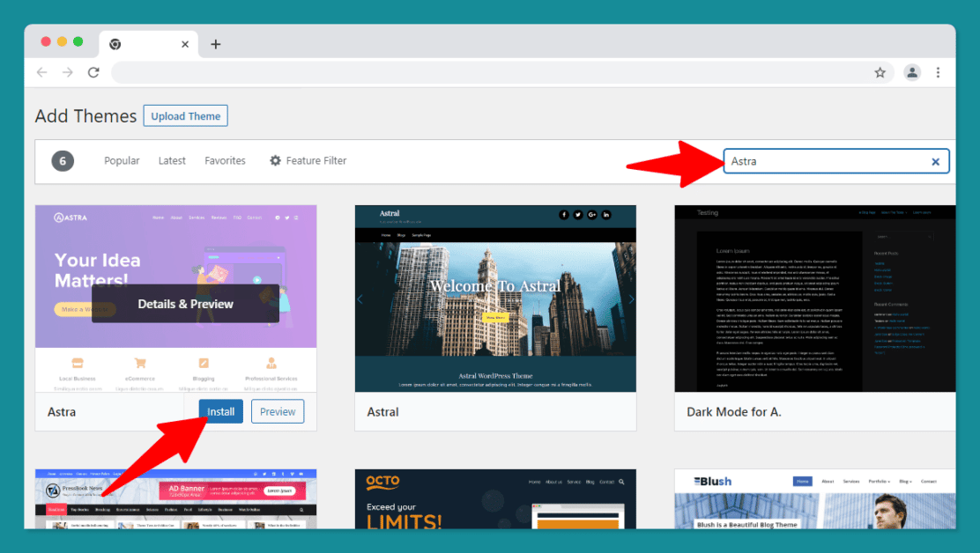Open the browser three-dot menu
Screen dimensions: 980x553
coord(938,72)
